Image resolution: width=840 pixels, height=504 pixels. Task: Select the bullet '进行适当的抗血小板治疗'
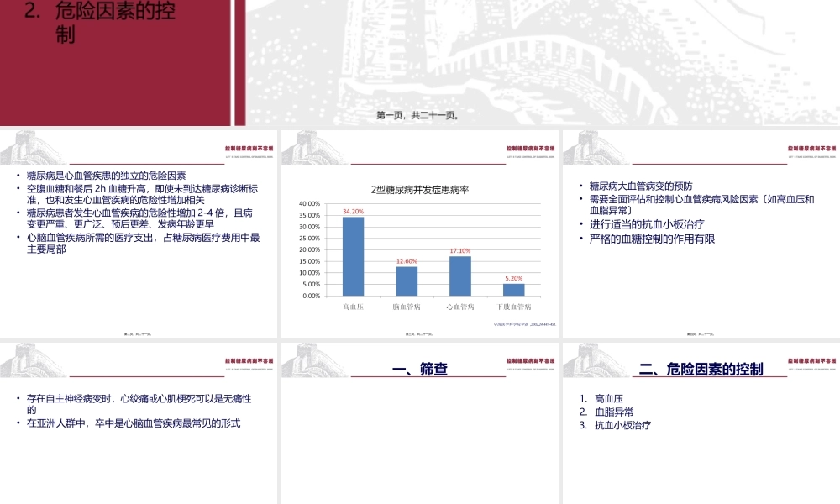[647, 224]
